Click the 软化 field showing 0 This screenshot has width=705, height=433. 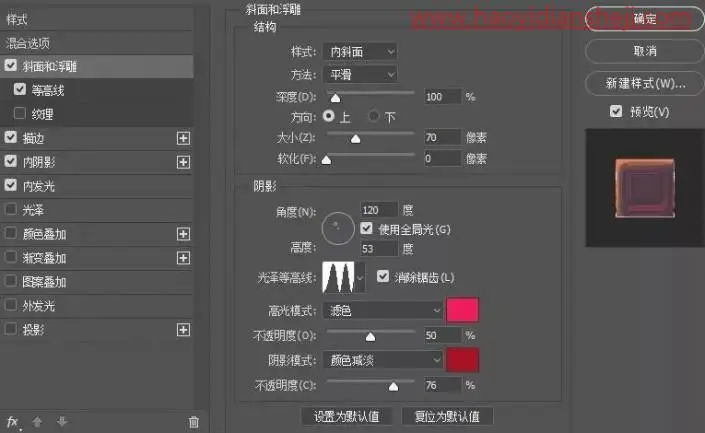pyautogui.click(x=443, y=158)
